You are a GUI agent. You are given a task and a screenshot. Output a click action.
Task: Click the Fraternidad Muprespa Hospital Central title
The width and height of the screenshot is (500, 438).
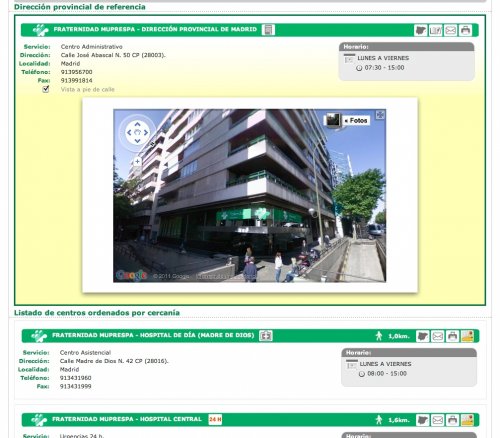point(127,419)
